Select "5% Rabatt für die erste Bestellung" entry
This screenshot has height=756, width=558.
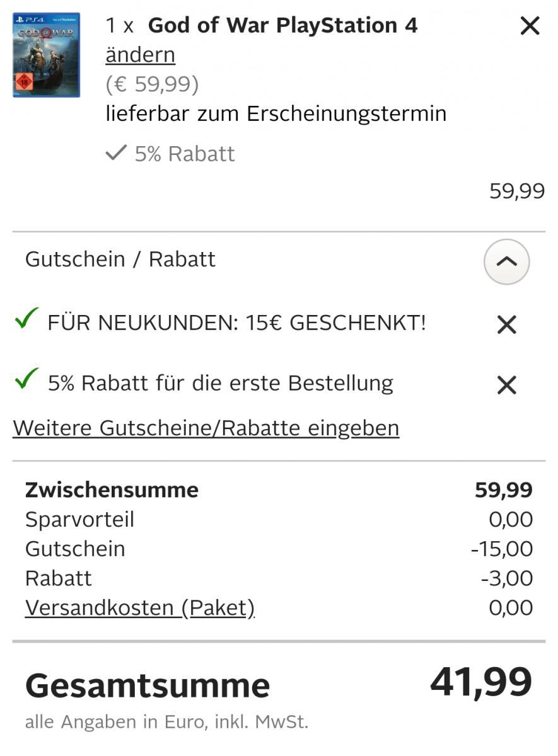click(220, 383)
